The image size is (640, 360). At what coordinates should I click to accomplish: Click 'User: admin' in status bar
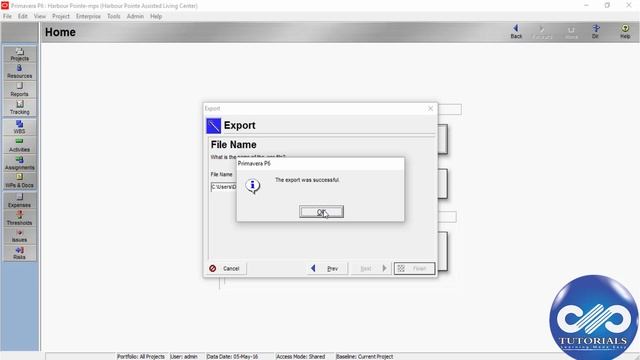[x=184, y=357]
